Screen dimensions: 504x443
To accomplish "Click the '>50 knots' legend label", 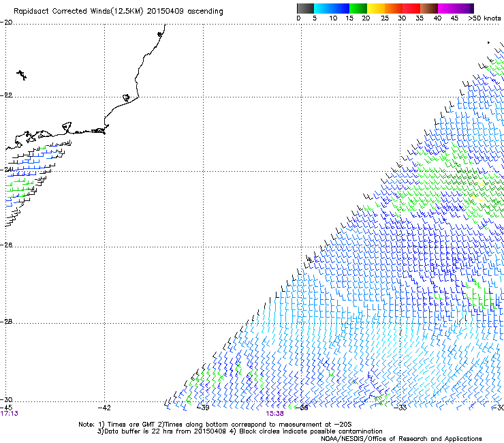I will [x=484, y=18].
